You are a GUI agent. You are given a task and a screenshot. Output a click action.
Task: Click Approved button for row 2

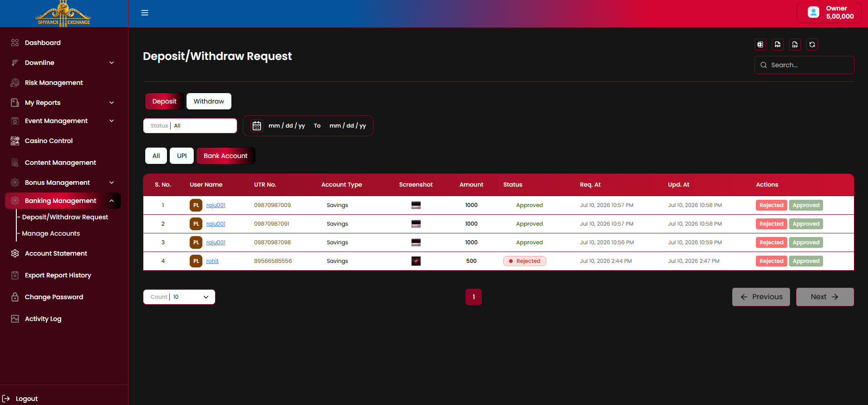click(x=806, y=224)
